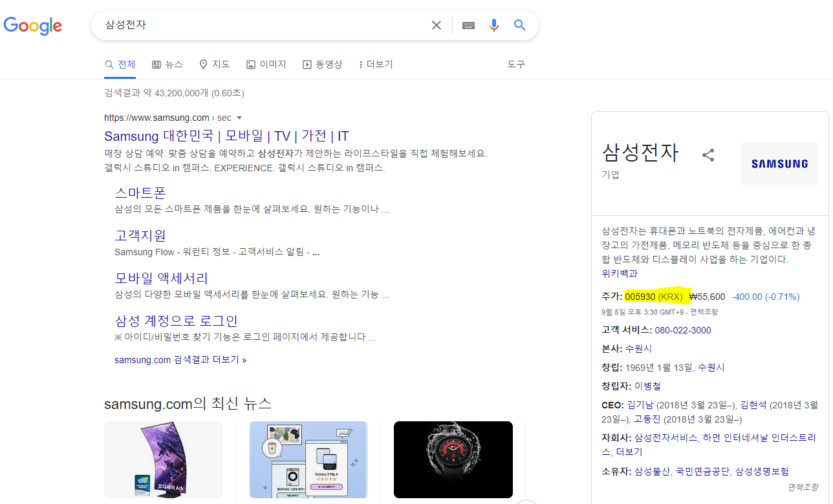Share the 삼성전자 knowledge panel
The height and width of the screenshot is (504, 833).
tap(708, 155)
